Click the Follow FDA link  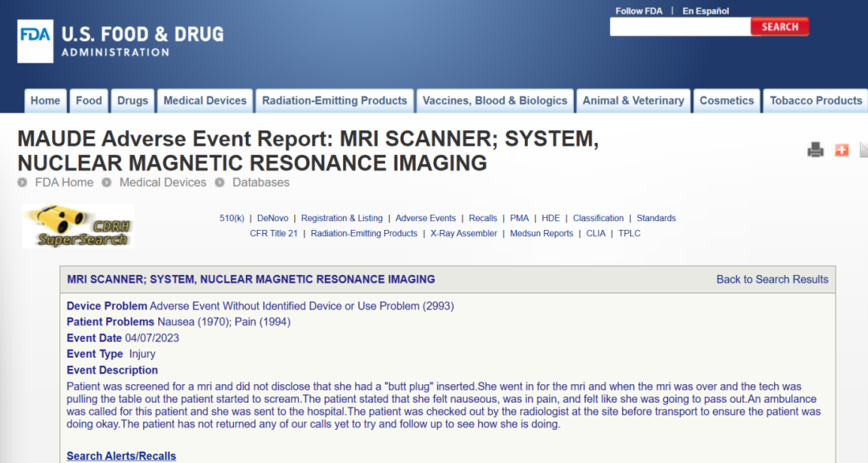tap(639, 10)
